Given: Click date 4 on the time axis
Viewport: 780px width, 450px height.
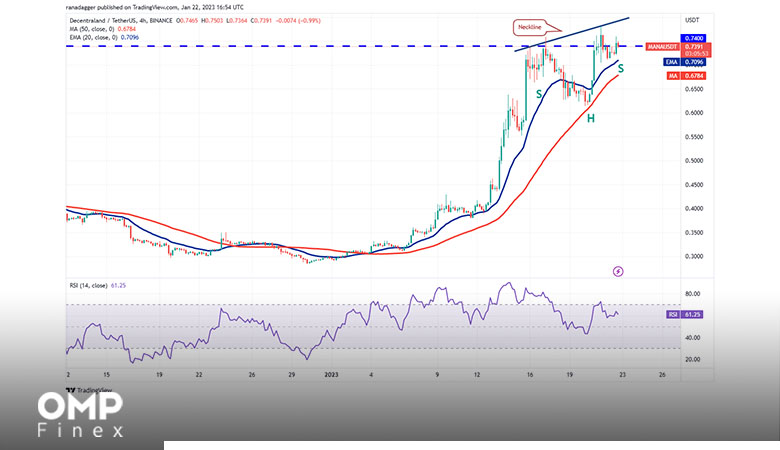Looking at the screenshot, I should [371, 375].
